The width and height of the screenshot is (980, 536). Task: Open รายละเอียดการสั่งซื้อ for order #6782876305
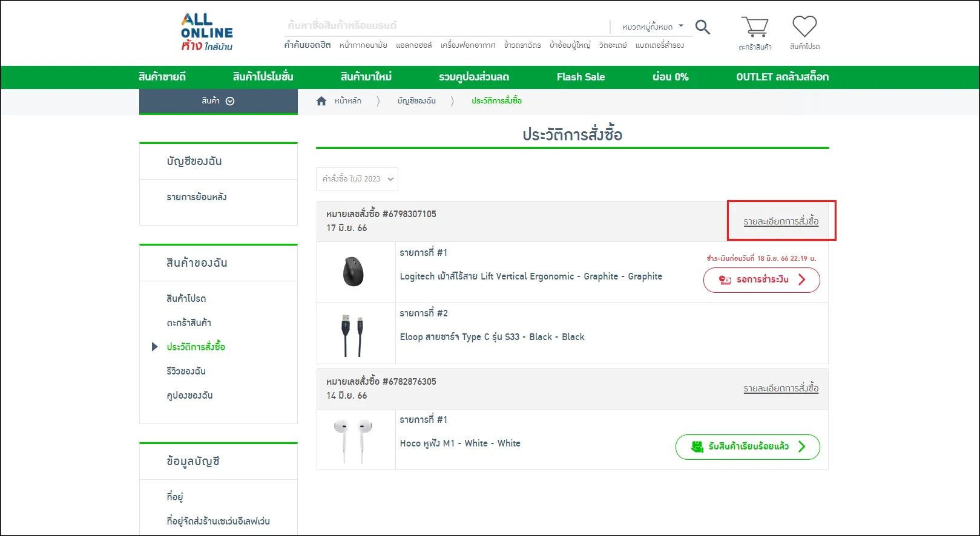coord(781,388)
